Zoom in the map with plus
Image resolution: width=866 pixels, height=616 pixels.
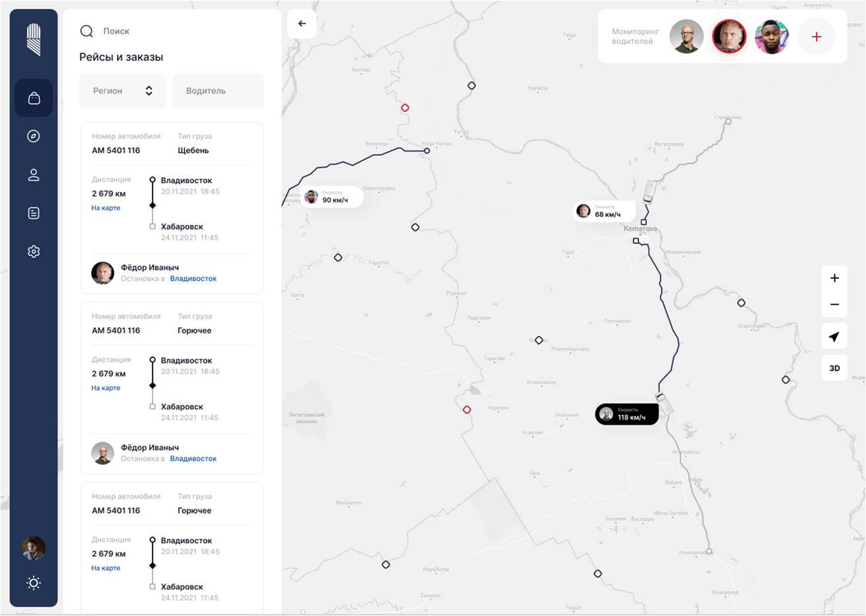tap(834, 278)
